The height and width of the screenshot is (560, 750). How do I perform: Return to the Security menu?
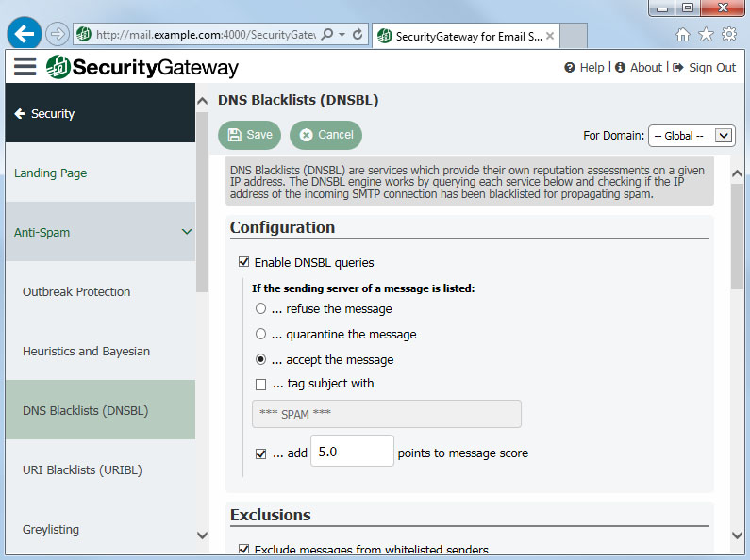100,113
